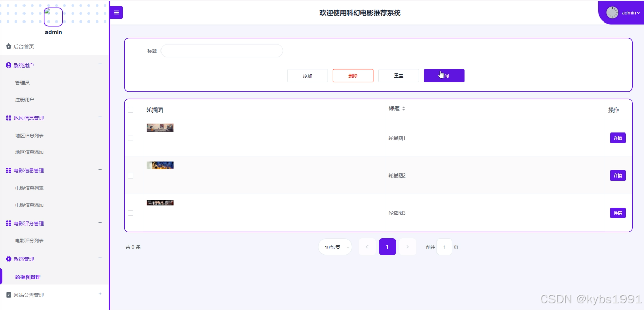The width and height of the screenshot is (644, 310).
Task: Click the 共 0 条 total count text
Action: (x=133, y=247)
